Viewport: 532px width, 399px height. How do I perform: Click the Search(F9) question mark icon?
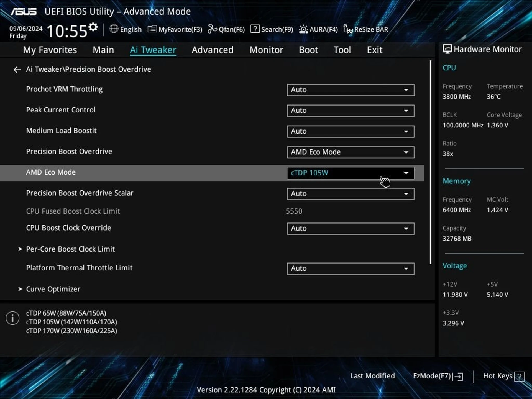(255, 29)
